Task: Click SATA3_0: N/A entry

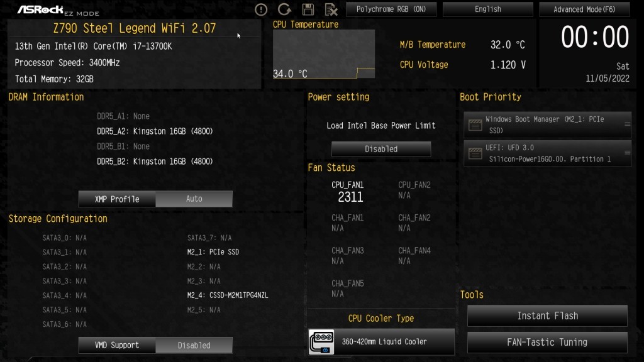Action: click(x=65, y=238)
